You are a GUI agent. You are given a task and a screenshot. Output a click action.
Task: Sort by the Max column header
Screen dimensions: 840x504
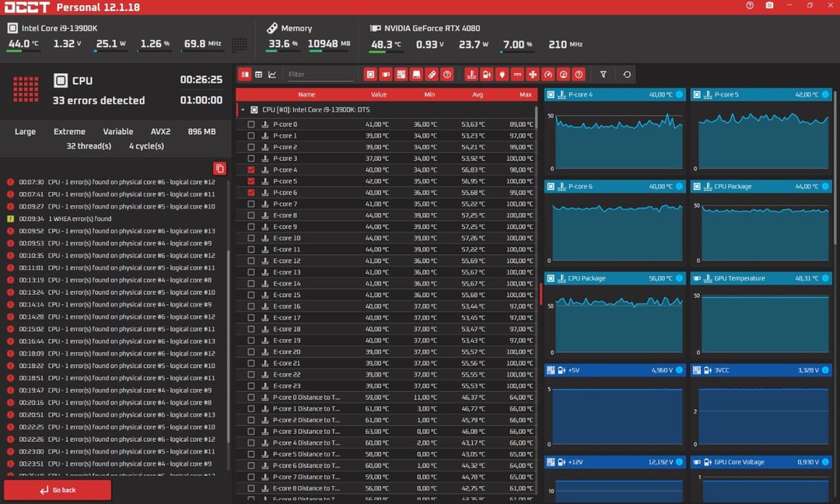526,94
